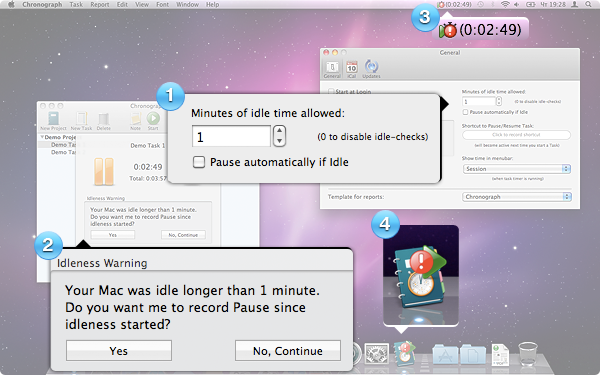Open the View menu
Image resolution: width=600 pixels, height=375 pixels.
click(x=142, y=5)
